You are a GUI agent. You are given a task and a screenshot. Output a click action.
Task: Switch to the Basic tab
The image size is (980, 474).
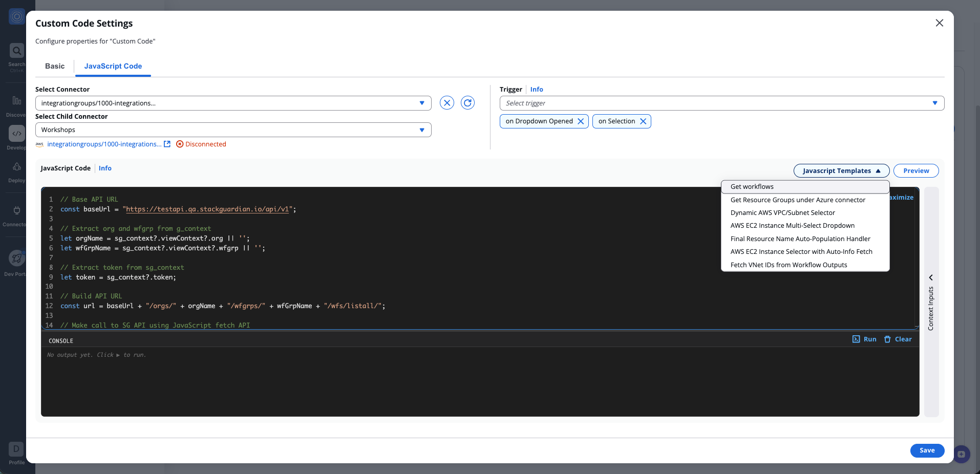tap(54, 66)
